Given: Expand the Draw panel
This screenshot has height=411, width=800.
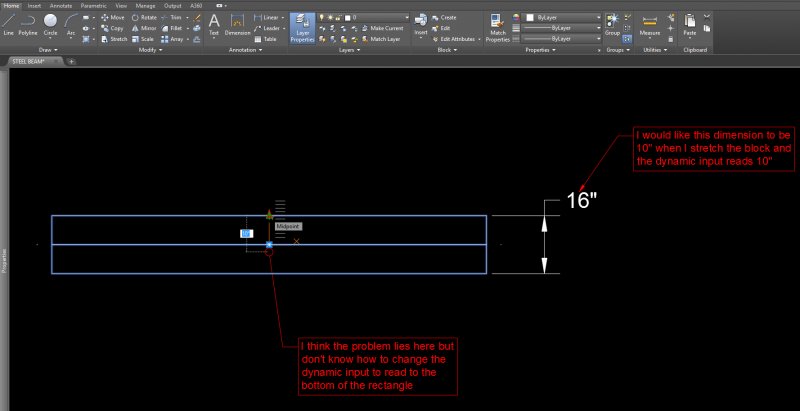Looking at the screenshot, I should (48, 50).
